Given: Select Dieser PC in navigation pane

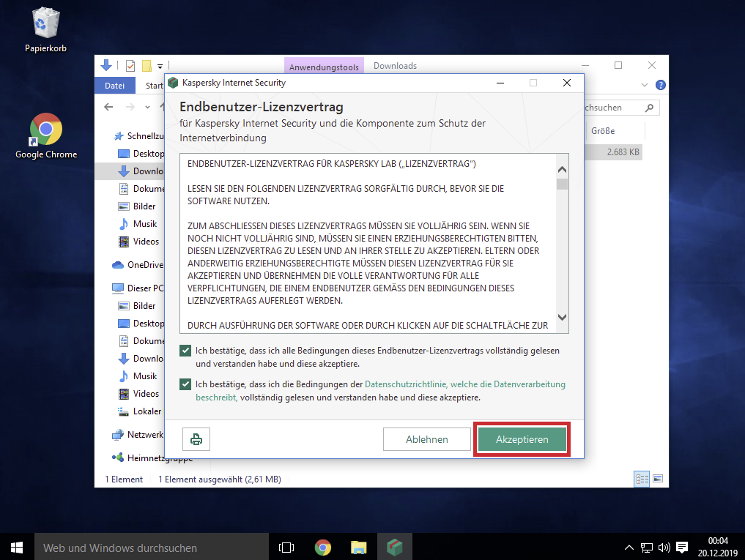Looking at the screenshot, I should pyautogui.click(x=138, y=288).
